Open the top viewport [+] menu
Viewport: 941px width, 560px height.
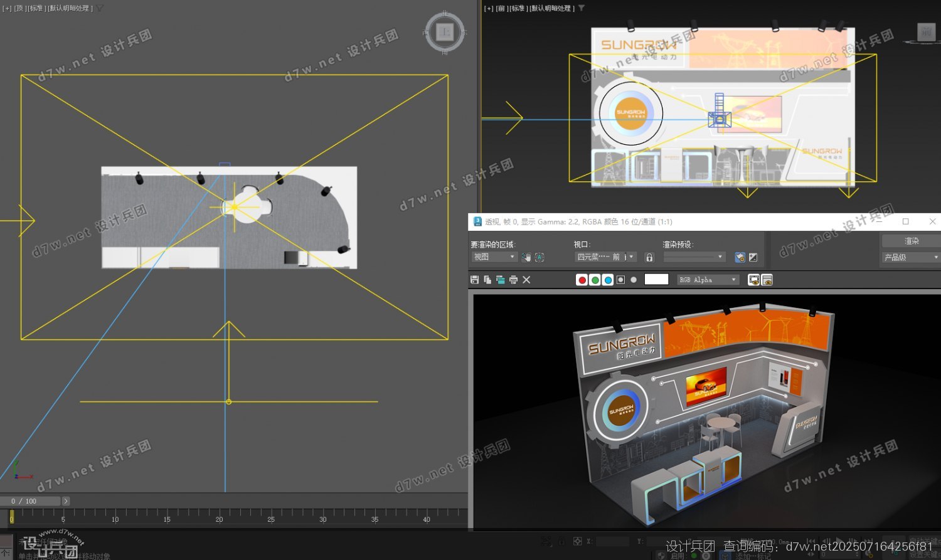coord(7,8)
